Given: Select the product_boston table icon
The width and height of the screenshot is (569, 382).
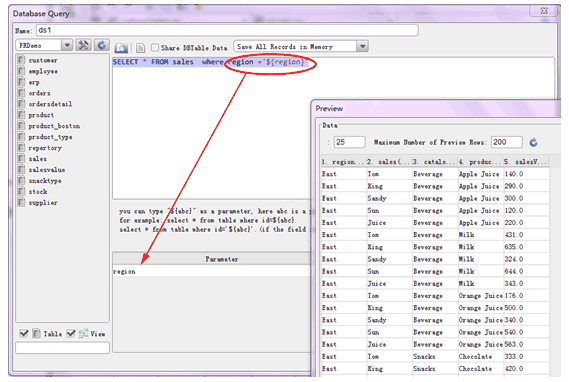Looking at the screenshot, I should (21, 126).
